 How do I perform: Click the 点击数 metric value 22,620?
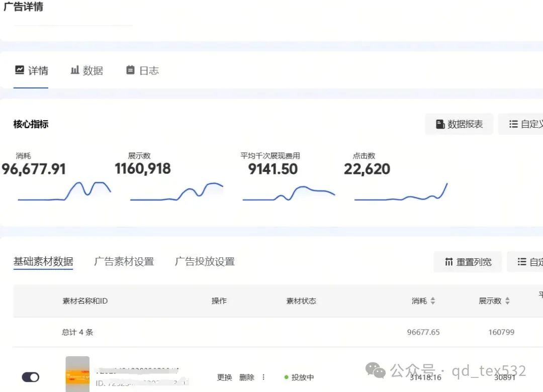(367, 169)
